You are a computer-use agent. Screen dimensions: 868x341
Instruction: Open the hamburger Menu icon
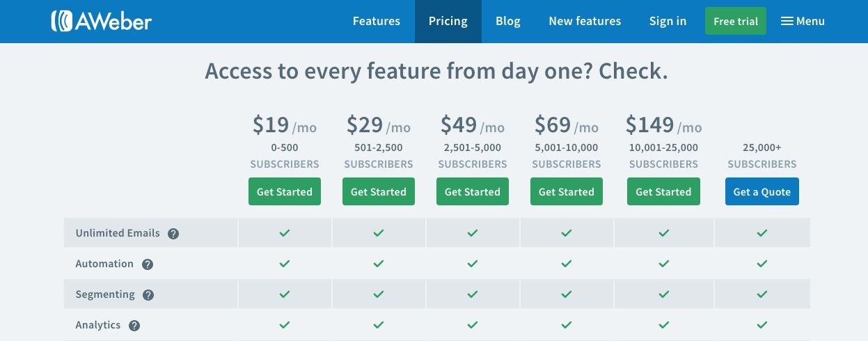click(787, 22)
